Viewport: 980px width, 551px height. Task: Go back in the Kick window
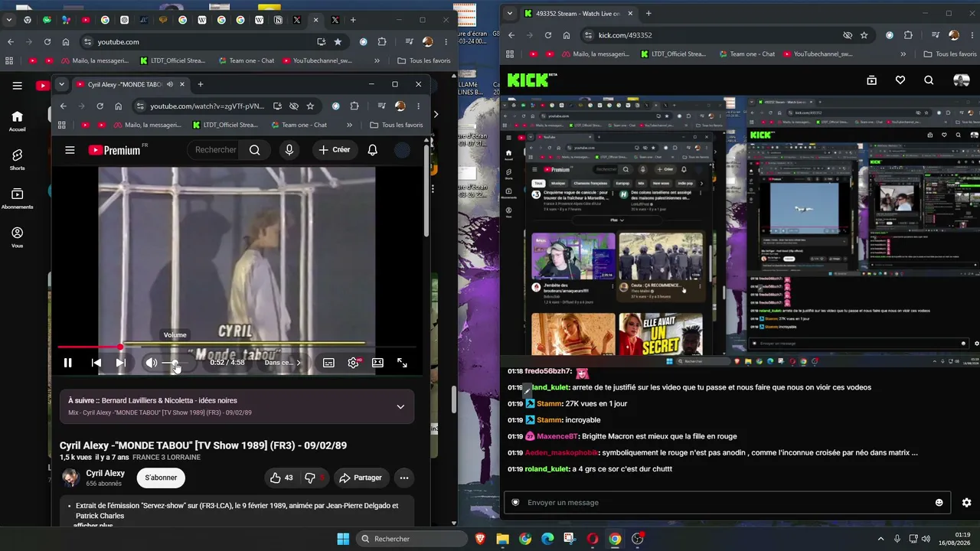coord(511,35)
